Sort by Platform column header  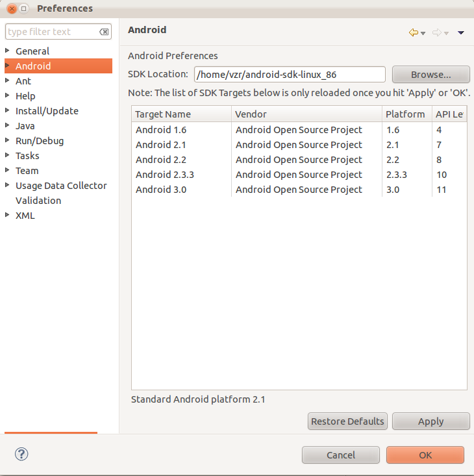(407, 114)
